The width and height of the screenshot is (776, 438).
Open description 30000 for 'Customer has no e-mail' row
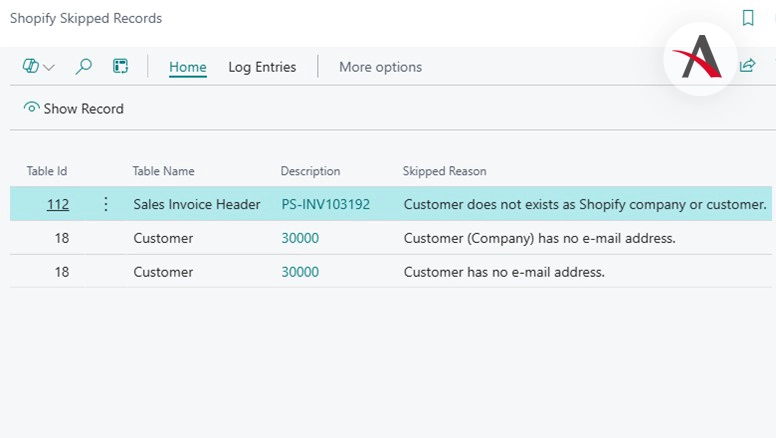[x=300, y=272]
